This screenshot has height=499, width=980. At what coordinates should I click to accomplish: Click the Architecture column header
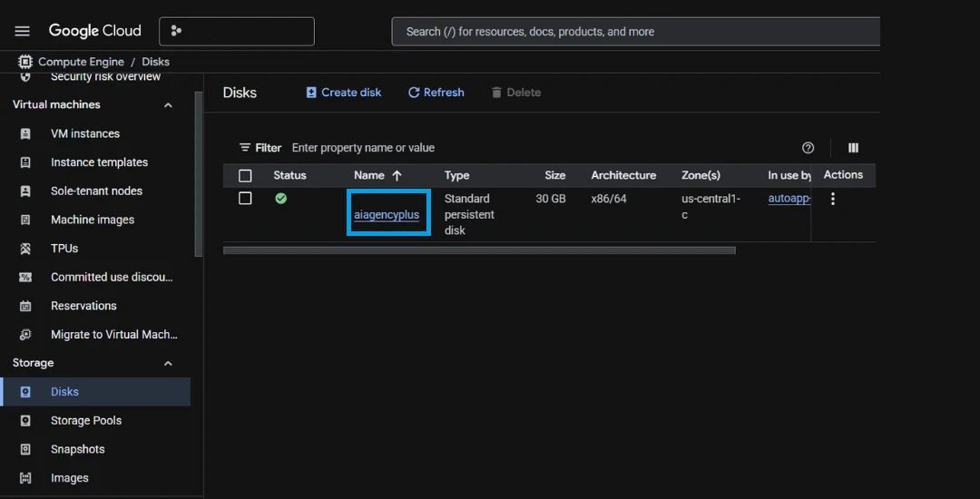click(623, 175)
